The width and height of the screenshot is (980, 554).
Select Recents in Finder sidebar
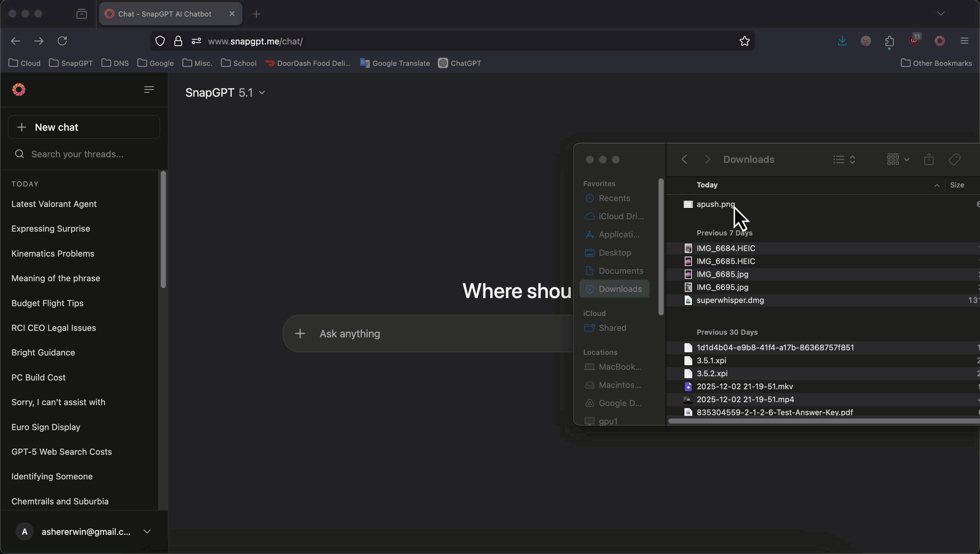coord(614,199)
